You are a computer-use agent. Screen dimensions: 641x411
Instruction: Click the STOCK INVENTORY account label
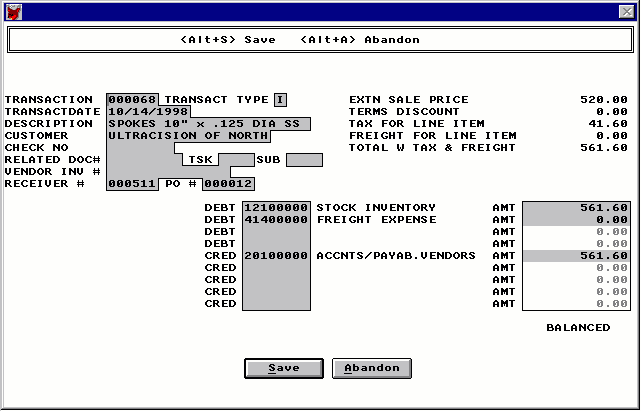pyautogui.click(x=376, y=208)
